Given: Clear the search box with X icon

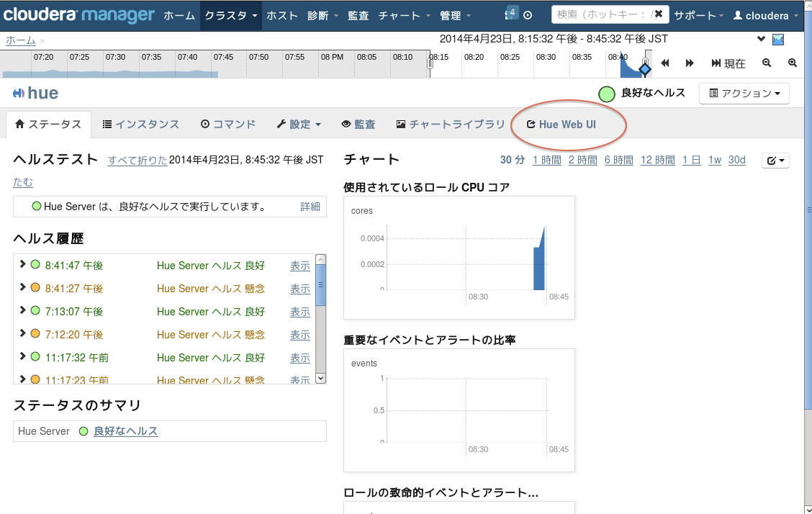Looking at the screenshot, I should click(659, 14).
